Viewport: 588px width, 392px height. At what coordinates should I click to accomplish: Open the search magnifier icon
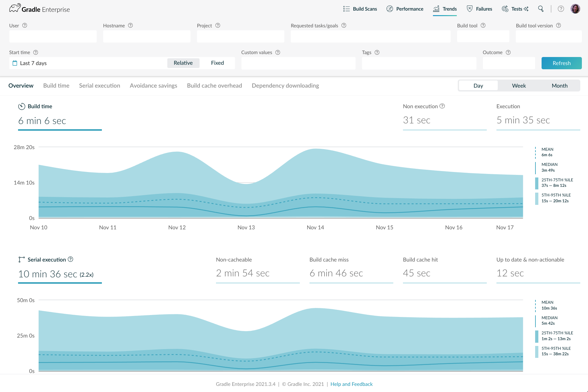pos(541,9)
